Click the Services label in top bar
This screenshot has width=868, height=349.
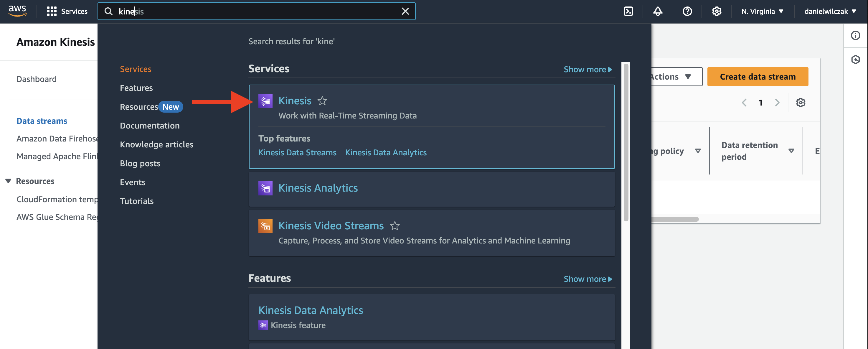[74, 11]
